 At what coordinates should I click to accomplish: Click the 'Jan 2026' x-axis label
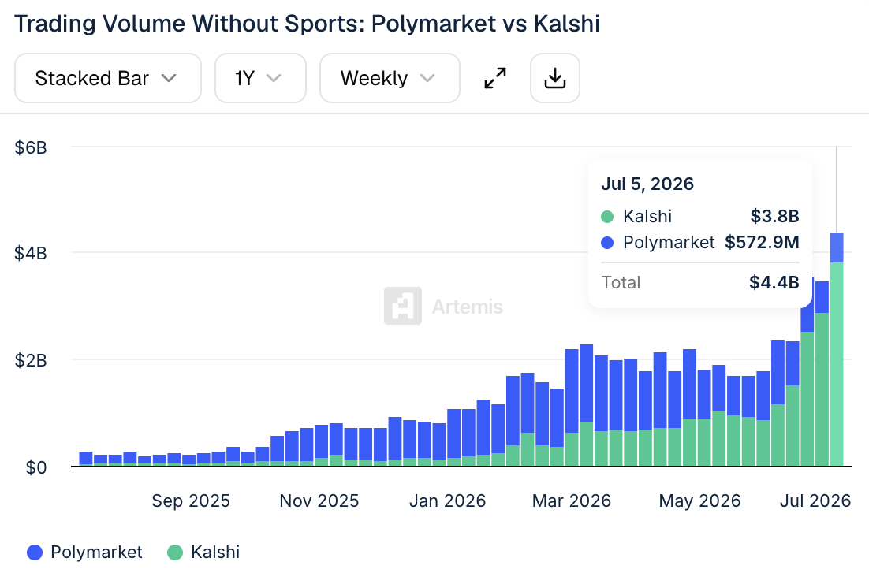pos(447,501)
